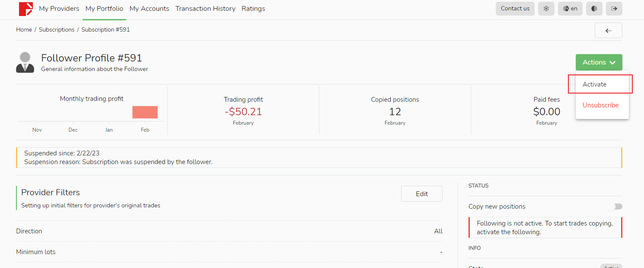The height and width of the screenshot is (268, 644).
Task: Open the Ratings tab
Action: click(253, 9)
